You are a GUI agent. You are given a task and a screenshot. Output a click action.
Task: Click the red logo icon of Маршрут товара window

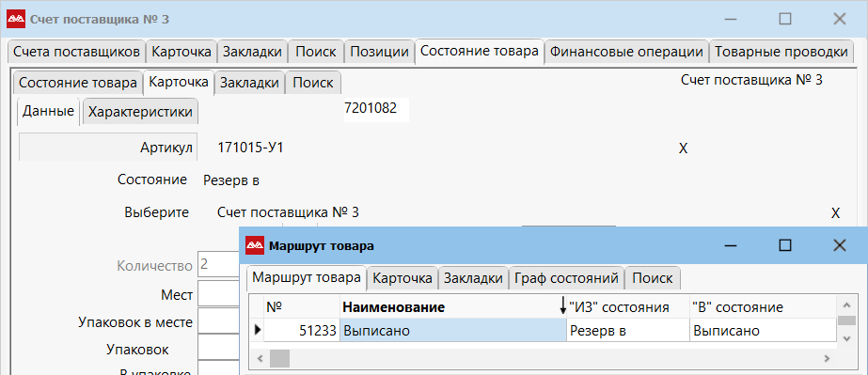pyautogui.click(x=254, y=245)
